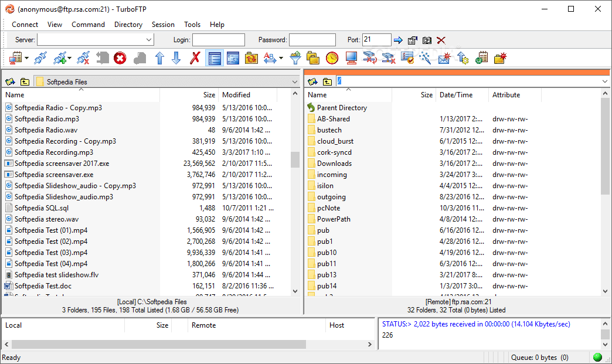Sort local files by Size column
Viewport: 612px width, 364px height.
coord(189,95)
